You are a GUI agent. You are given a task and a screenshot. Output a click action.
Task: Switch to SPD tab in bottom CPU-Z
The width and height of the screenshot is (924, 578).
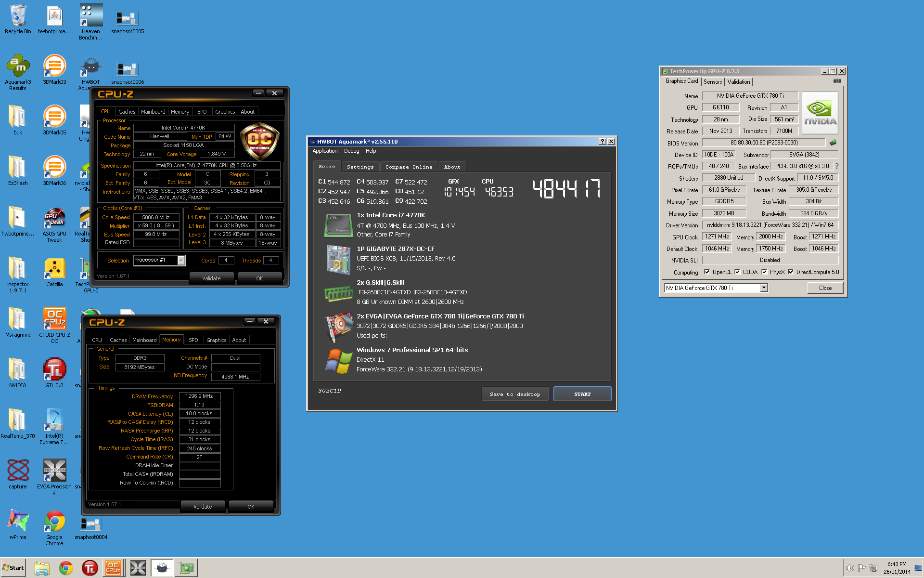pyautogui.click(x=193, y=340)
